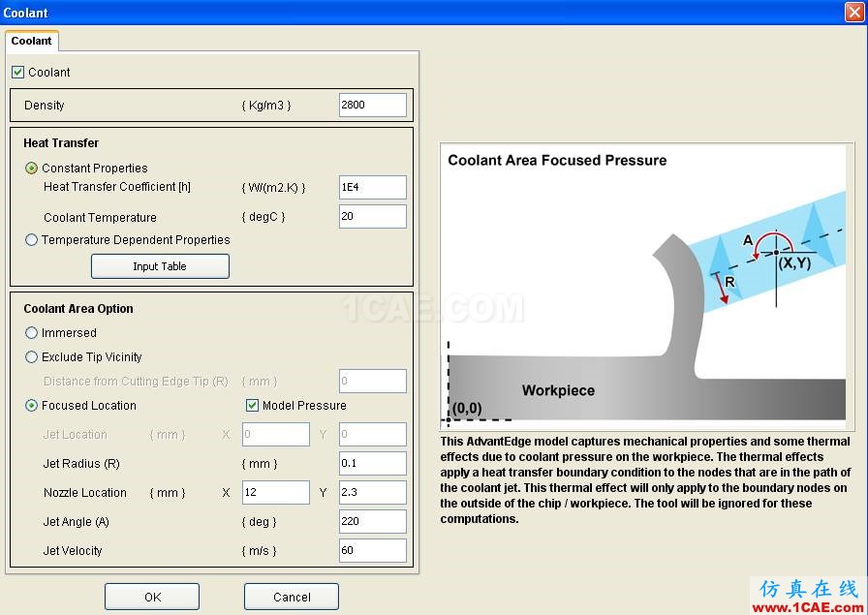
Task: Close the Coolant dialog window
Action: point(854,13)
